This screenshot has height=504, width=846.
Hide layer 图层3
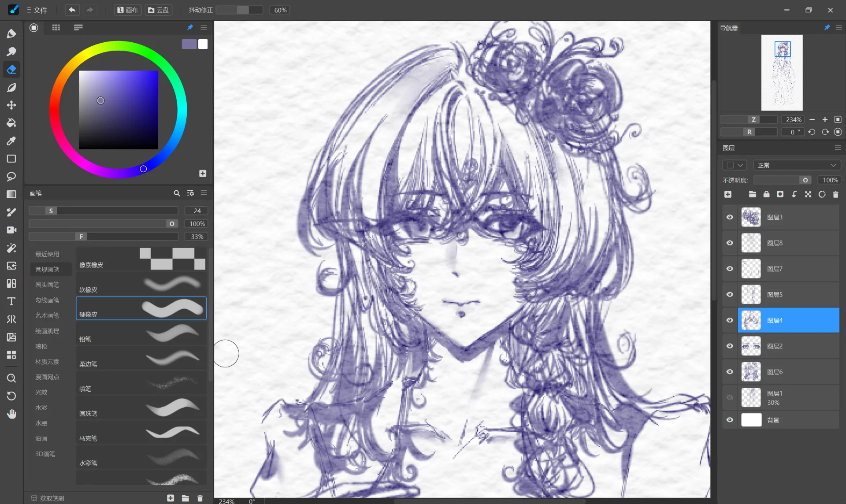[730, 217]
